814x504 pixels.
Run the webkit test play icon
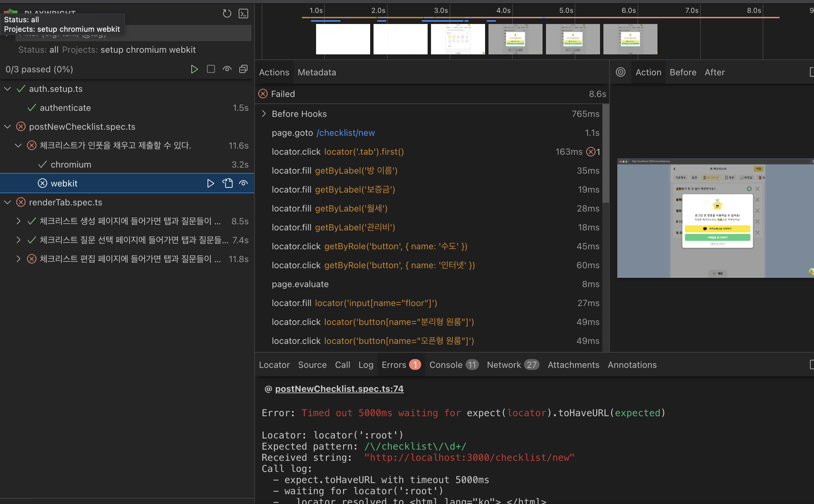tap(210, 183)
